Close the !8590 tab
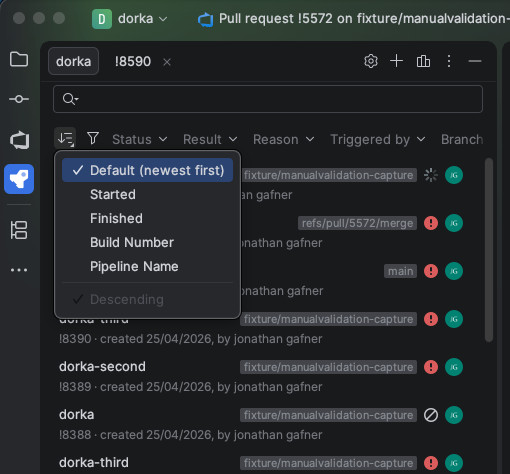Image resolution: width=510 pixels, height=474 pixels. [167, 62]
